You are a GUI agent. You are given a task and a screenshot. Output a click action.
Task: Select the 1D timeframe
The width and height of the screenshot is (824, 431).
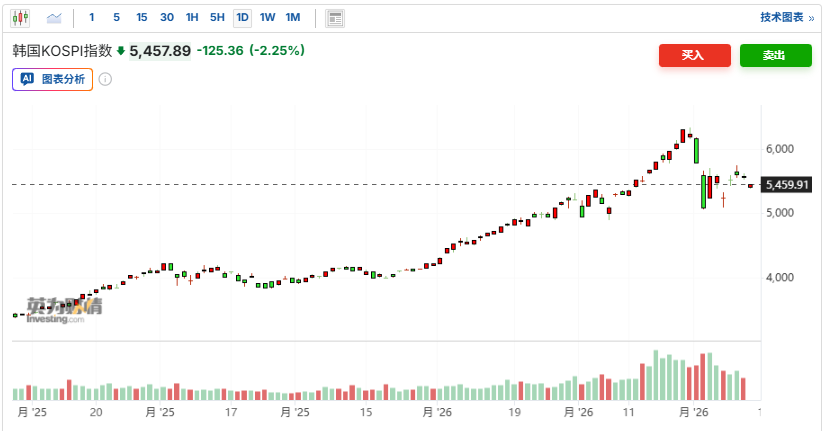tap(242, 18)
